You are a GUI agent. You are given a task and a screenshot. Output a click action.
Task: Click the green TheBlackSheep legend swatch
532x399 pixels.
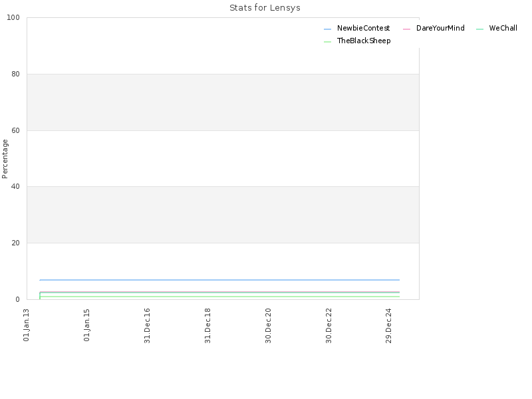point(327,42)
